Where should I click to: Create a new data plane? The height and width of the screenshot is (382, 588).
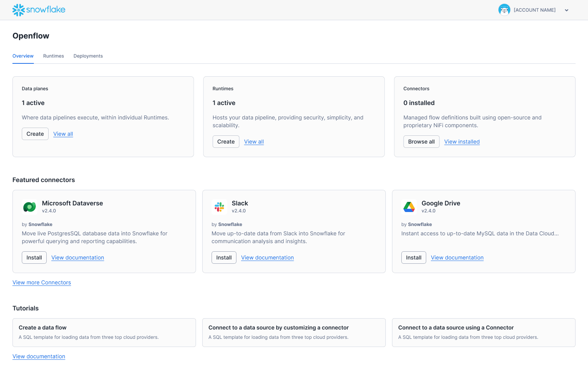35,134
